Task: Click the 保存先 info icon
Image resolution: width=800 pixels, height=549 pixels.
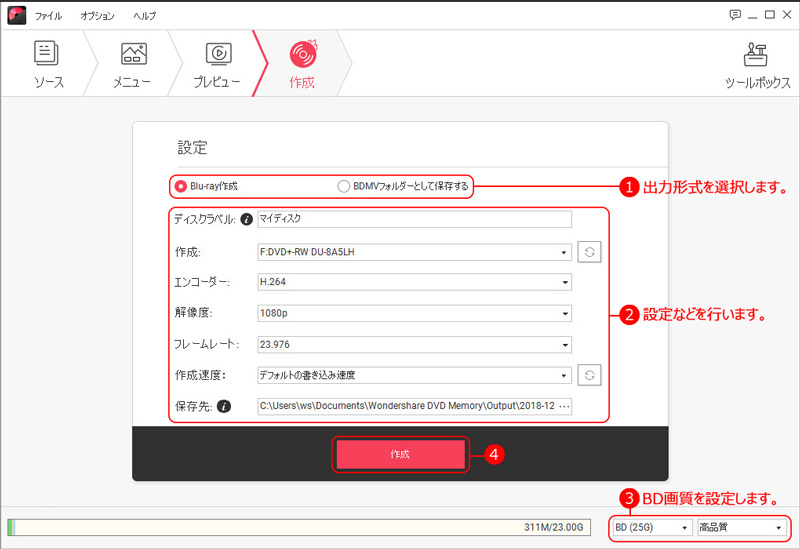Action: [x=224, y=406]
